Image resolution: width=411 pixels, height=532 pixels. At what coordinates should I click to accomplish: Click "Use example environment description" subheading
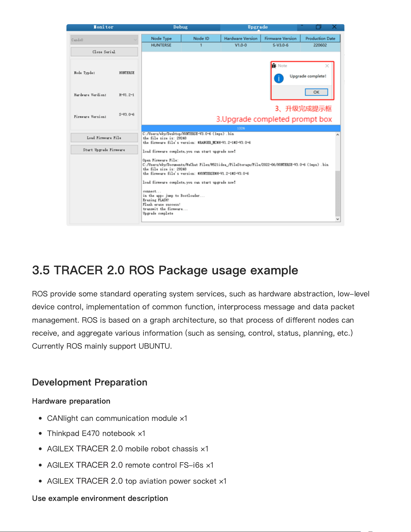[x=100, y=498]
